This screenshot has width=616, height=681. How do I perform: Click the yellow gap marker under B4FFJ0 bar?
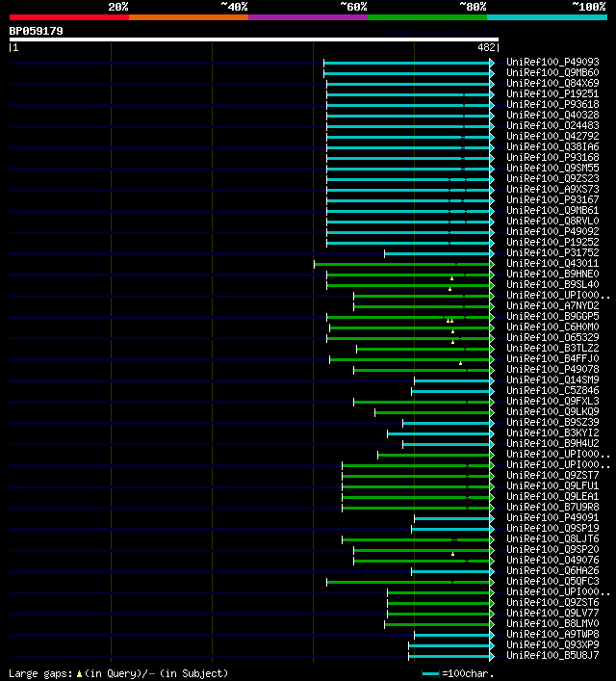point(461,363)
